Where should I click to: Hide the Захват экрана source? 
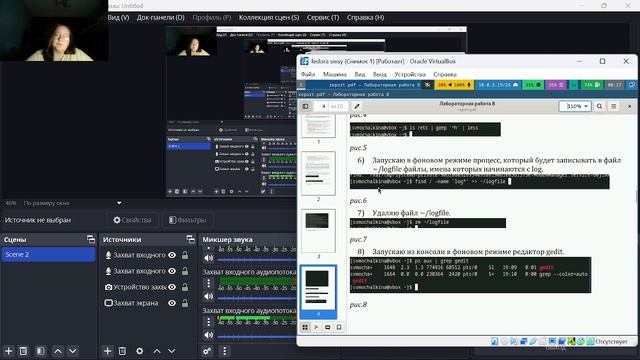[172, 303]
